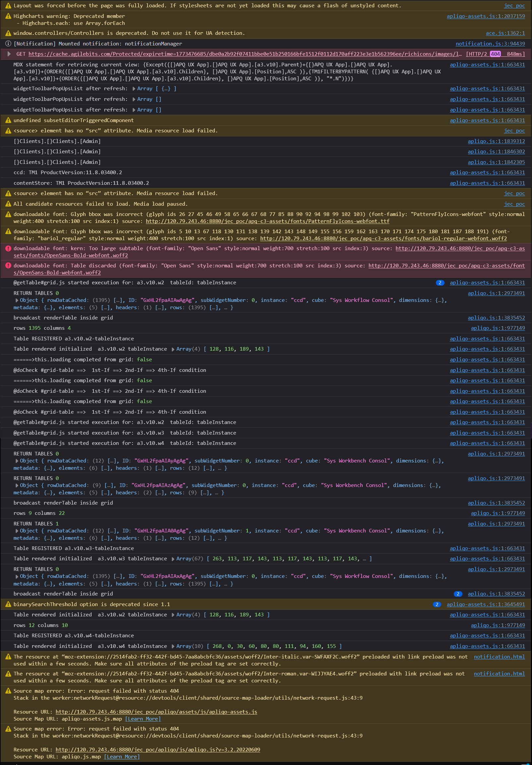Click warning icon for undefined subsetEditorTriggeredComponent
Viewport: 532px width, 765px height.
pyautogui.click(x=8, y=120)
